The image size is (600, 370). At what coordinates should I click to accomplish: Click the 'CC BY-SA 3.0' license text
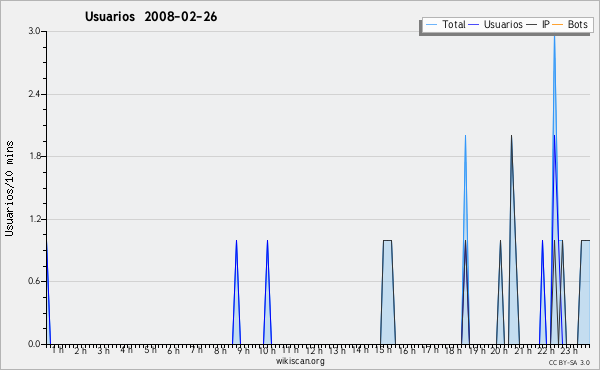(569, 362)
